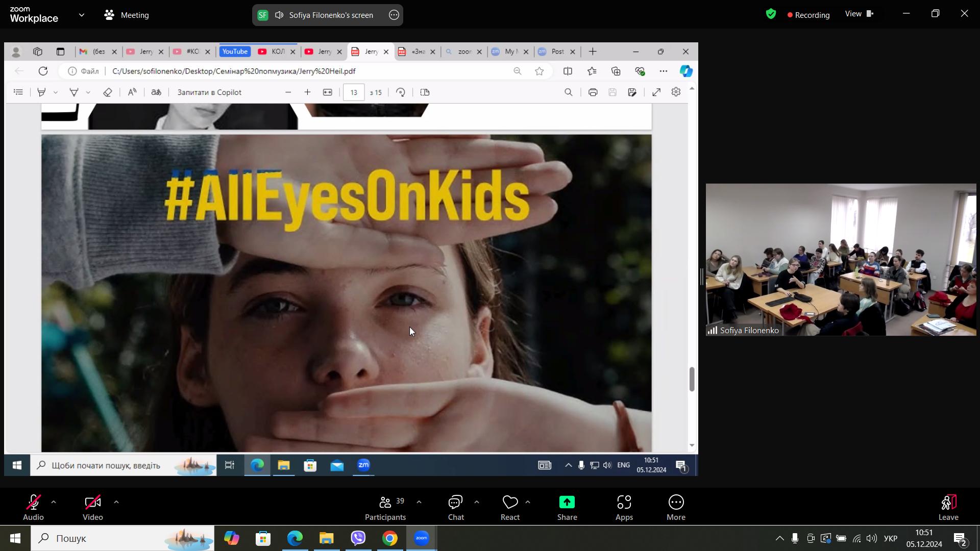Expand video options arrow next to Video
The image size is (980, 551).
click(116, 502)
